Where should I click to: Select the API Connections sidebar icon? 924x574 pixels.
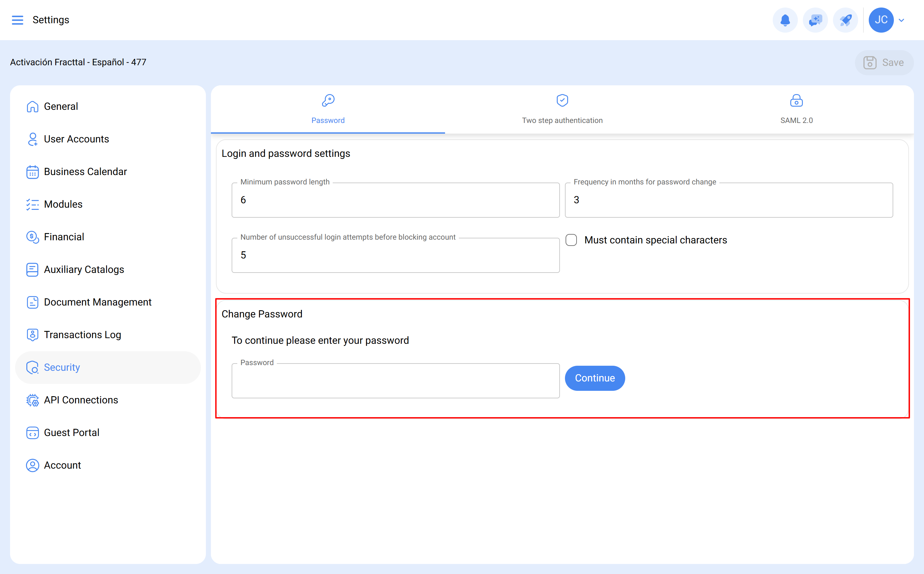[32, 400]
